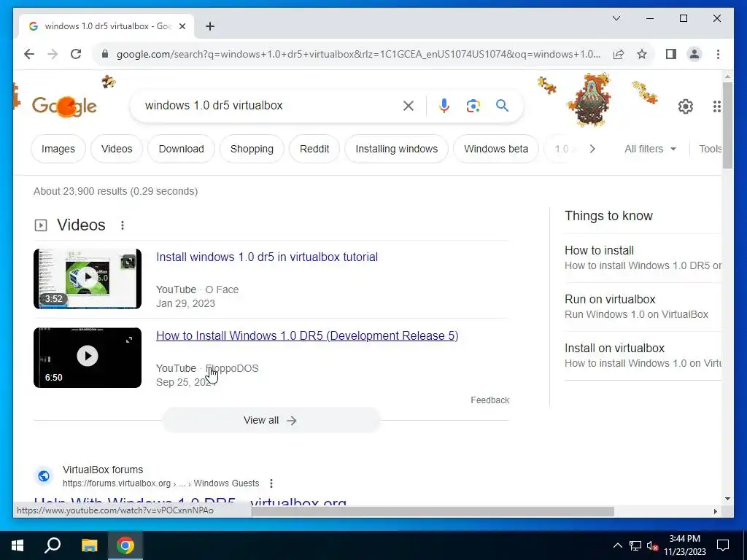Open the Windows Start menu
Viewport: 747px width, 560px height.
click(x=18, y=545)
